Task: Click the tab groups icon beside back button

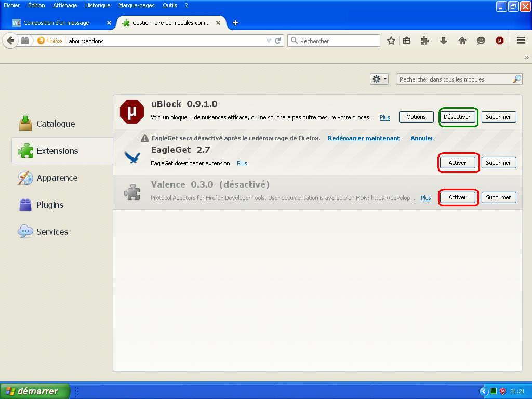Action: pyautogui.click(x=25, y=41)
